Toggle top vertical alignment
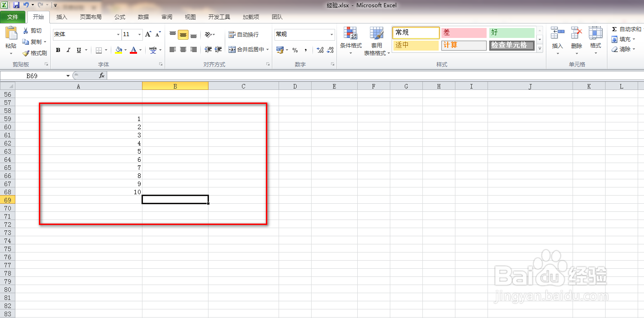This screenshot has width=644, height=318. (x=172, y=34)
